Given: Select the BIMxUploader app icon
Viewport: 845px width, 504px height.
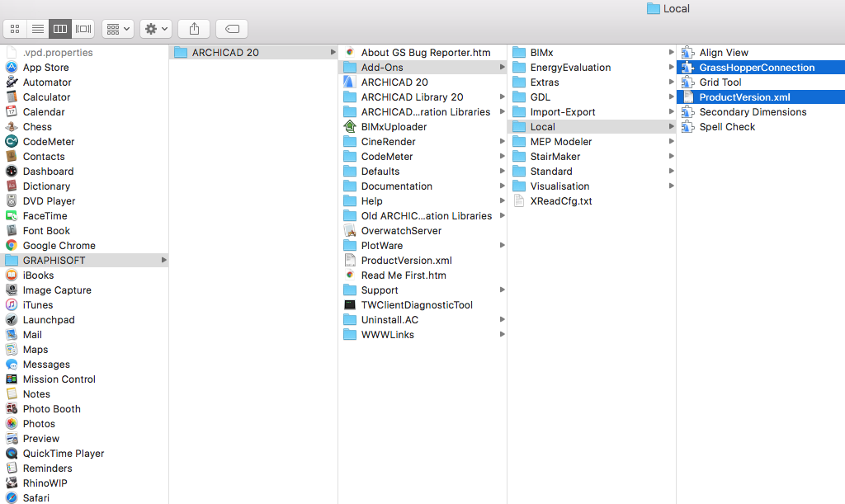Looking at the screenshot, I should 349,127.
